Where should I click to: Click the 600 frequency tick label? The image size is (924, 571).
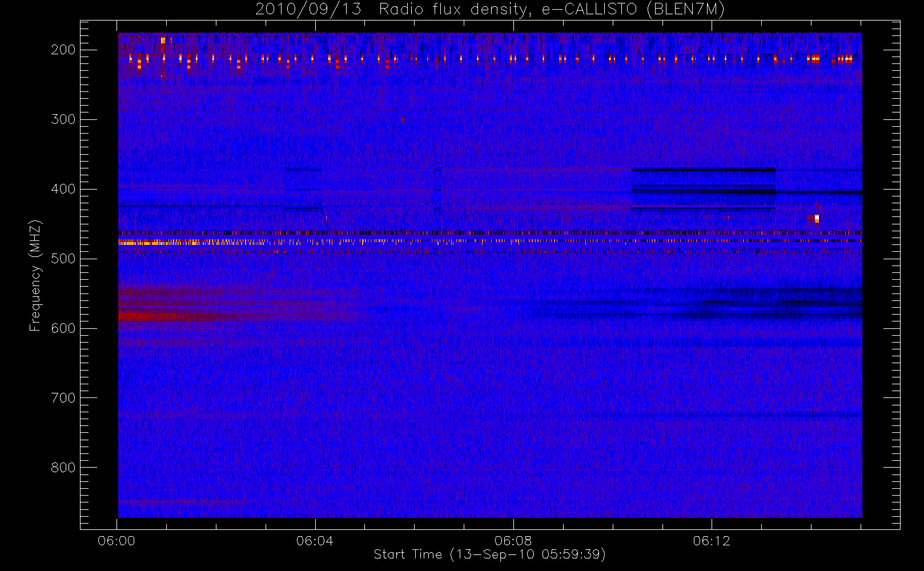(x=63, y=328)
